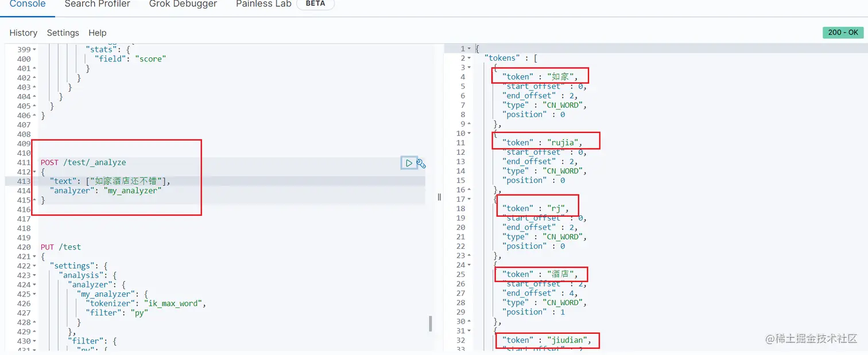Screen dimensions: 868x355
Task: Collapse the fold at editor line 399
Action: coord(34,49)
